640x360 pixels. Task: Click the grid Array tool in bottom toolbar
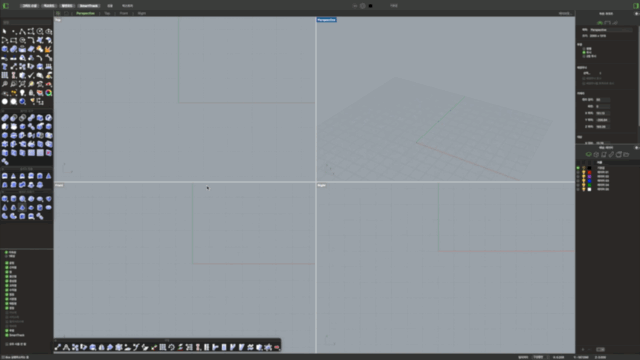pyautogui.click(x=163, y=347)
